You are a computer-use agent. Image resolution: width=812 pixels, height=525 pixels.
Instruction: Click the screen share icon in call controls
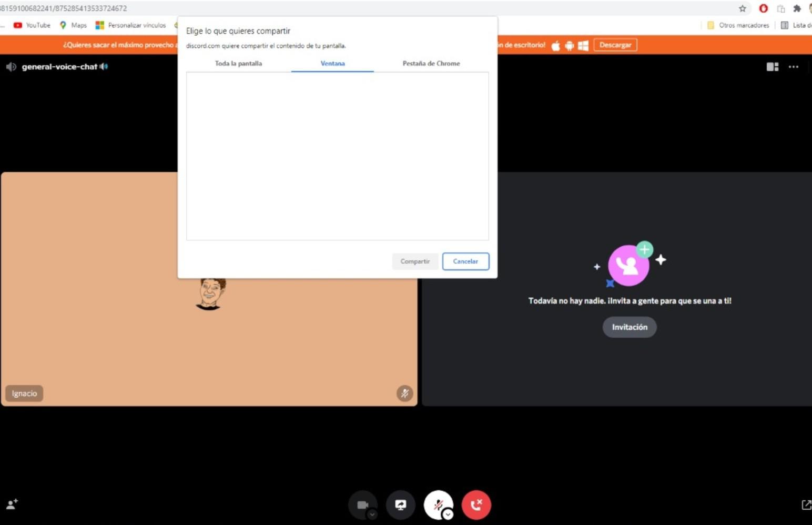point(401,504)
